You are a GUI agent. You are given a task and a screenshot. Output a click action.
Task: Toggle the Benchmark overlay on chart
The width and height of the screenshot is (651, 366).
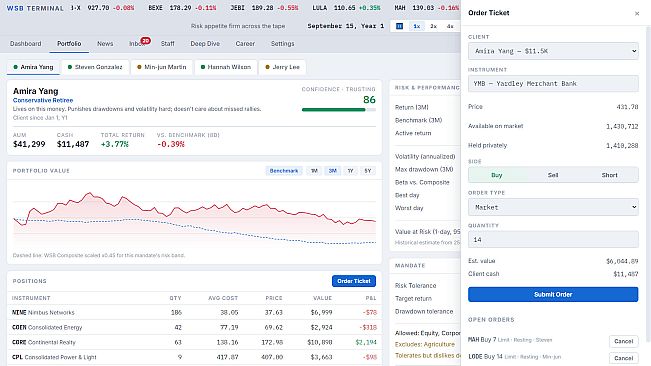click(x=284, y=171)
